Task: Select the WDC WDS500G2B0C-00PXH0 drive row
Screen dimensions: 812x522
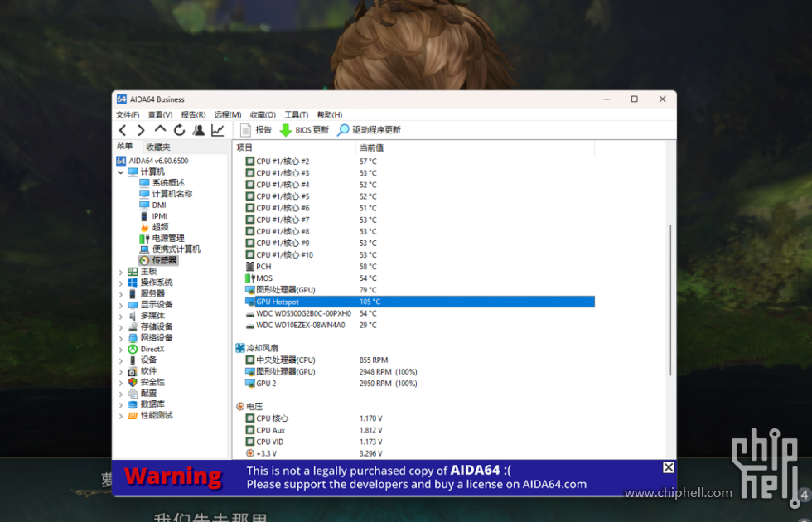Action: point(419,314)
